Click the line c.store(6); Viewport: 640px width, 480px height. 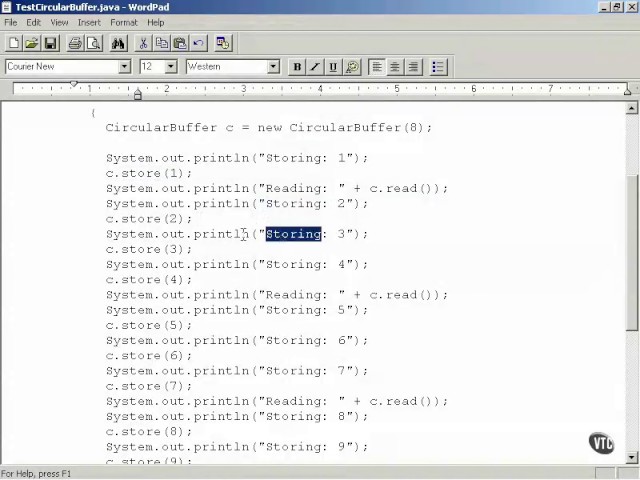tap(149, 356)
